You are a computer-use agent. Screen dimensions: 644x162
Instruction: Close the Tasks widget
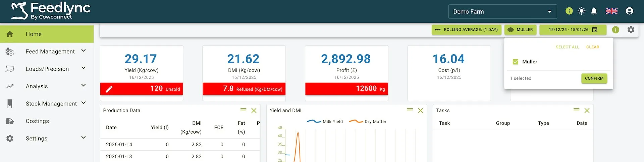coord(587,110)
